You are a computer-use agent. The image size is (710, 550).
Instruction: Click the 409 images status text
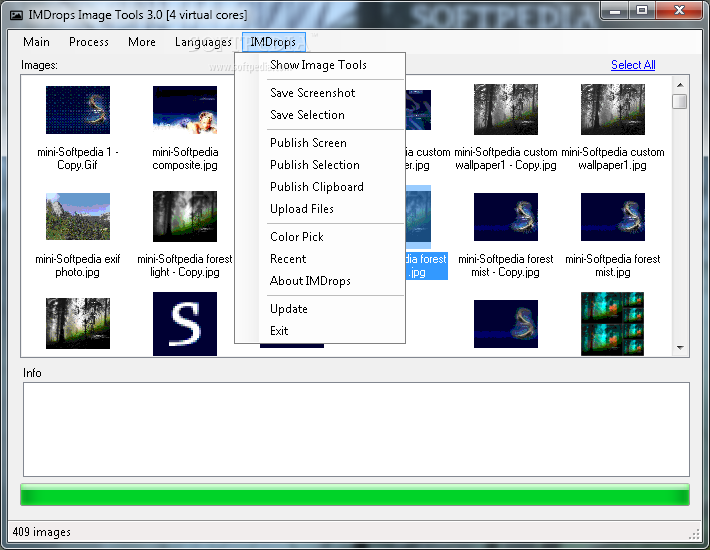click(x=42, y=532)
